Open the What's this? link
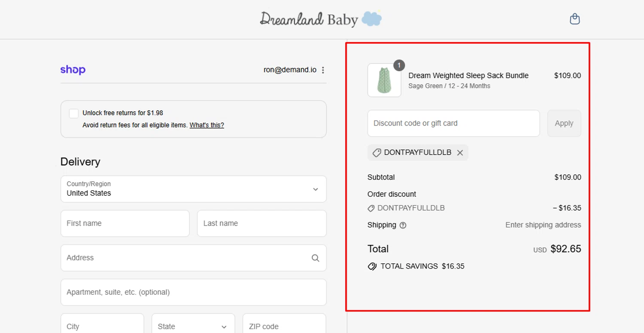This screenshot has width=644, height=333. click(207, 125)
